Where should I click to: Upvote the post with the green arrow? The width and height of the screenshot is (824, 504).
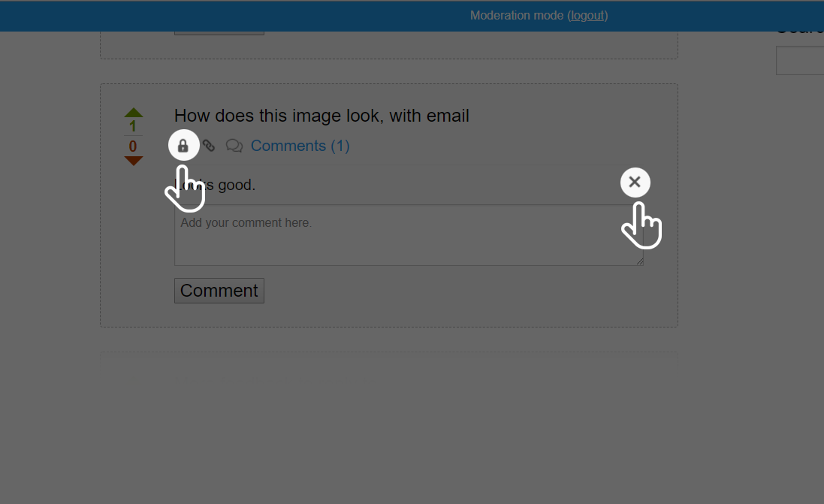[133, 113]
